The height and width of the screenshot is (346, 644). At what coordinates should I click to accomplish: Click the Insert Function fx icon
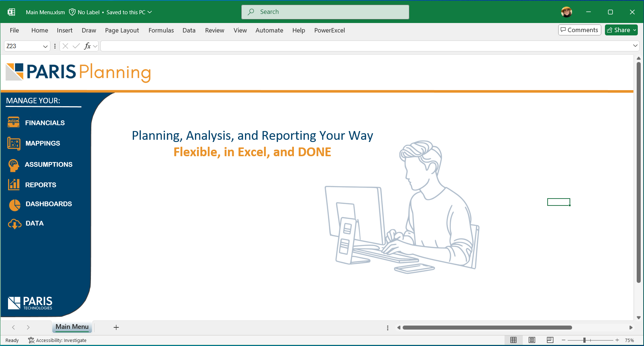click(x=87, y=46)
